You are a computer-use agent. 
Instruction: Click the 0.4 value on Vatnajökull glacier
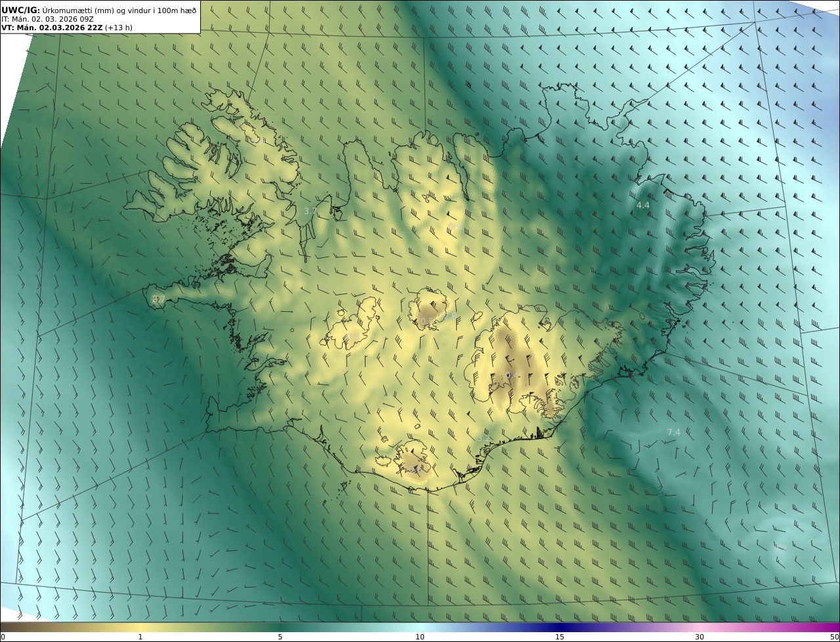click(513, 375)
